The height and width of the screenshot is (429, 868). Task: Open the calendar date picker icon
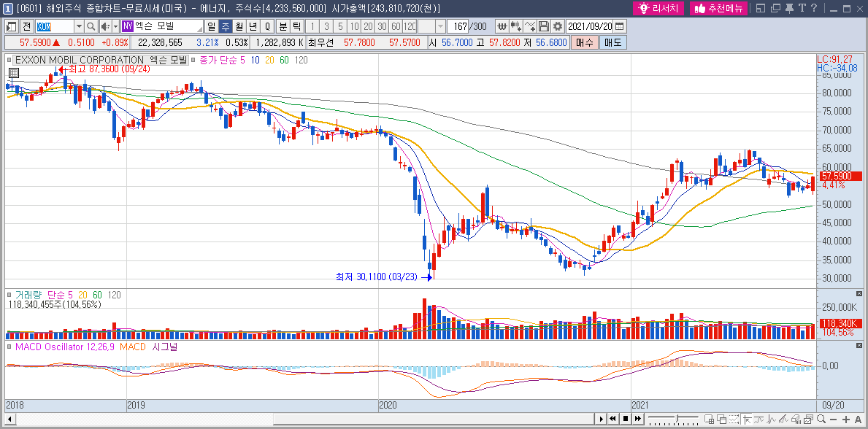620,26
